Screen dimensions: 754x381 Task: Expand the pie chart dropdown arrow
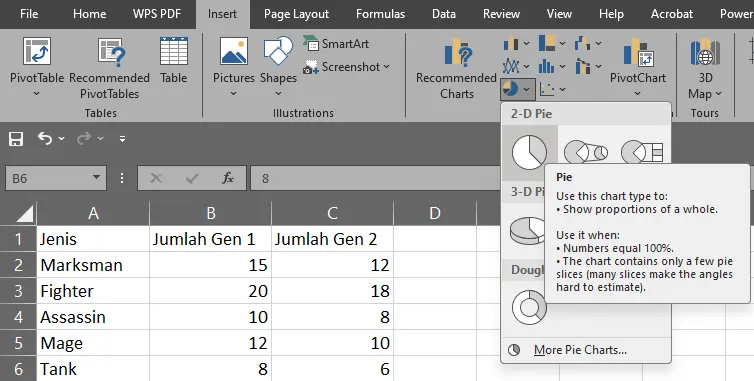point(527,89)
